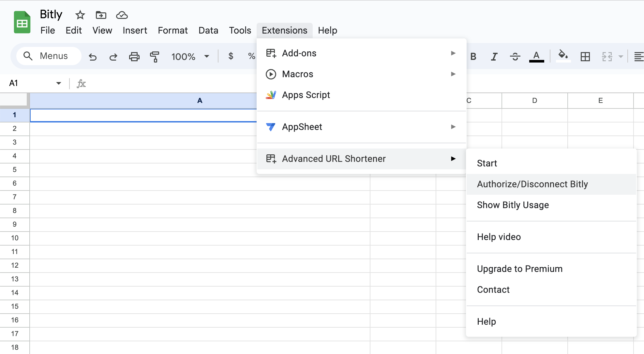This screenshot has height=354, width=644.
Task: Click the print icon
Action: [134, 57]
